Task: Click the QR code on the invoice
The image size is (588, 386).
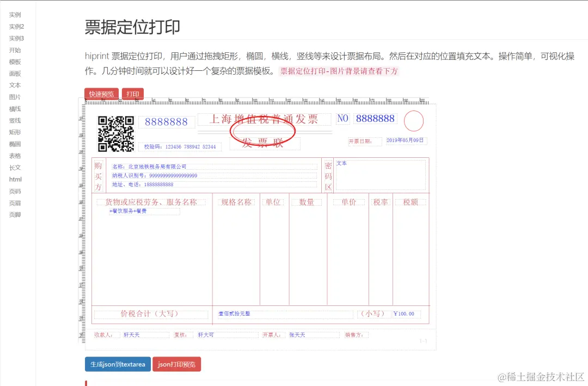Action: pyautogui.click(x=116, y=133)
